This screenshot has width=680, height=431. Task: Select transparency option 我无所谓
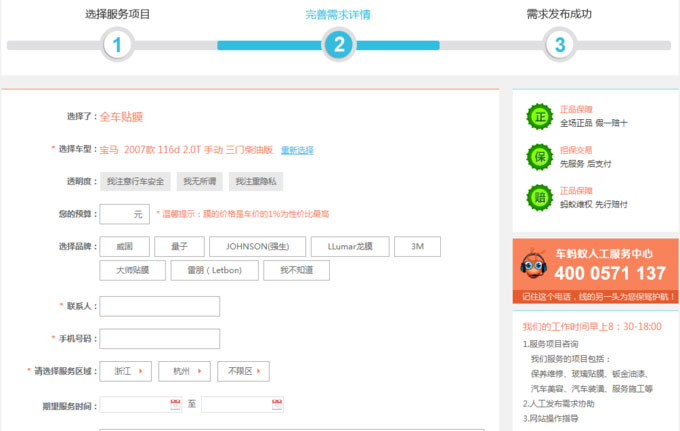point(199,181)
